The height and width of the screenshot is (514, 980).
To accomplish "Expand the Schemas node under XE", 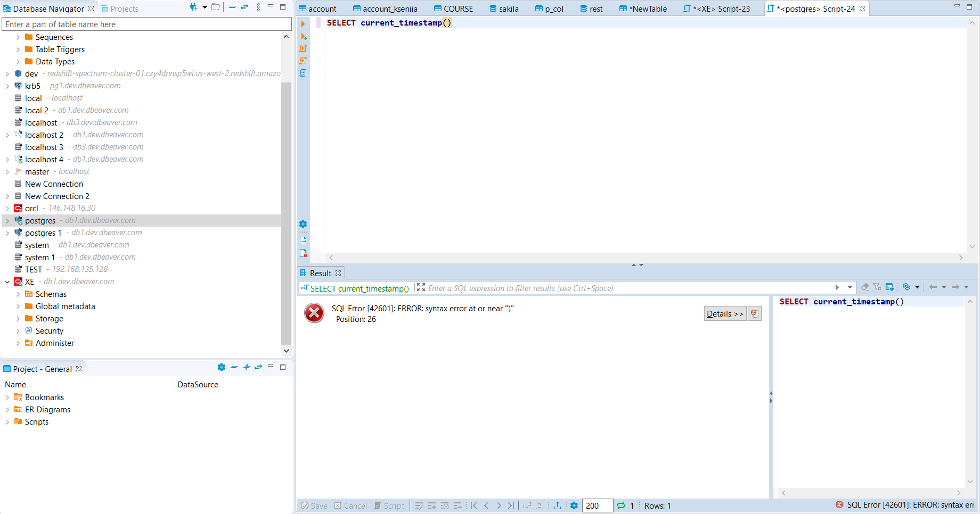I will (18, 294).
